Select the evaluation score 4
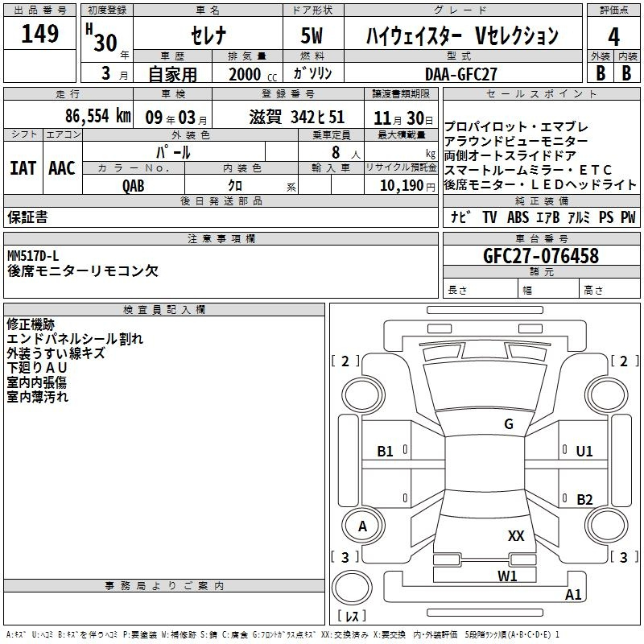Image resolution: width=644 pixels, height=644 pixels. tap(613, 35)
